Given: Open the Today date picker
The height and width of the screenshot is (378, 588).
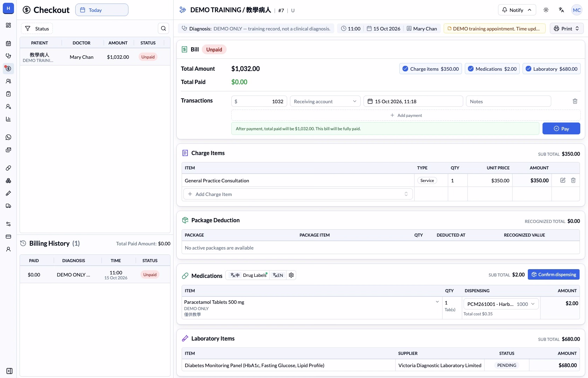Looking at the screenshot, I should click(x=102, y=10).
